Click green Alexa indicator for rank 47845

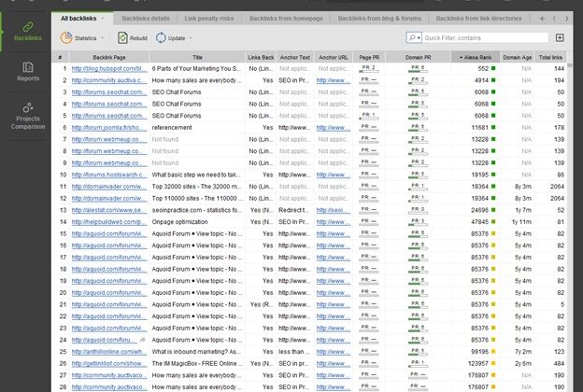point(493,222)
